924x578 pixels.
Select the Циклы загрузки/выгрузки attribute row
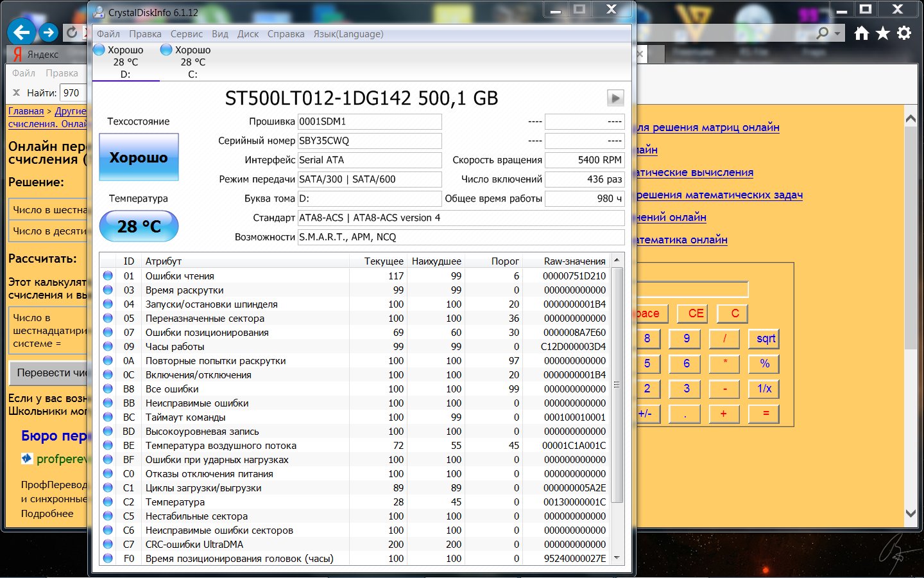[x=355, y=487]
